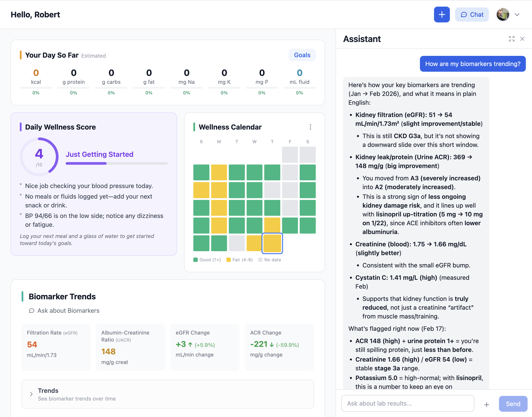Click the See biomarker trends over time link
The height and width of the screenshot is (417, 532).
click(77, 399)
